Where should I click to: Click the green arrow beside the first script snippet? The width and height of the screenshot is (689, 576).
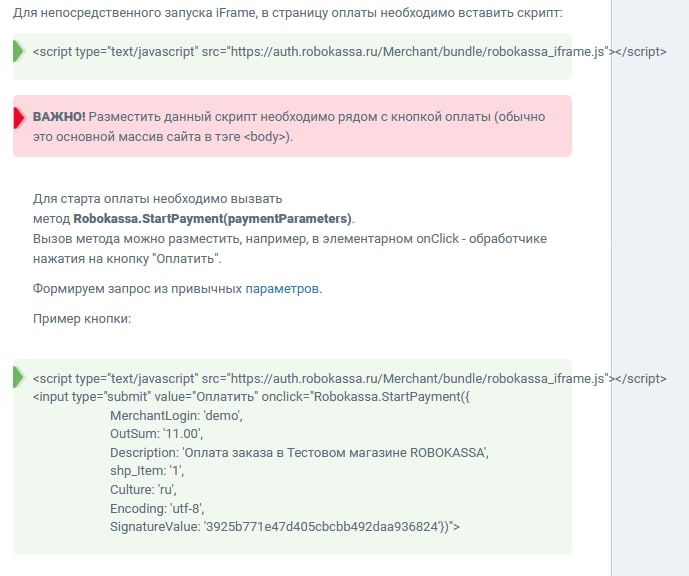[x=19, y=51]
